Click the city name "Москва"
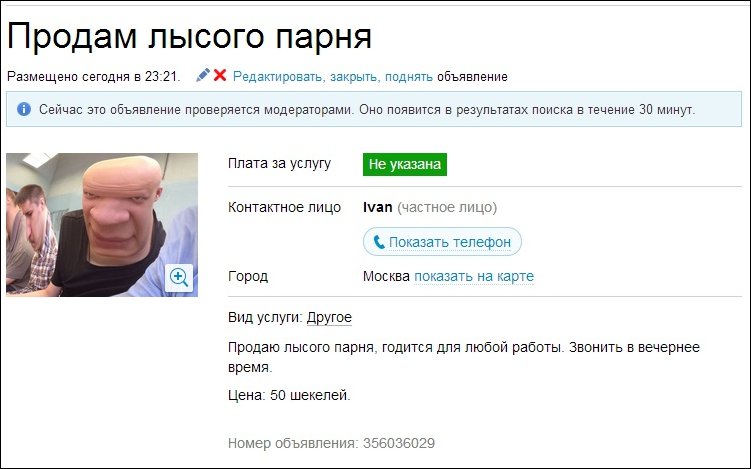This screenshot has width=751, height=469. pos(386,276)
